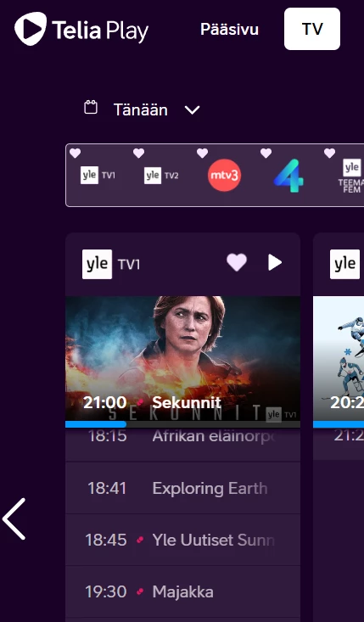Select the MTV3 channel logo
Image resolution: width=364 pixels, height=622 pixels.
tap(225, 176)
